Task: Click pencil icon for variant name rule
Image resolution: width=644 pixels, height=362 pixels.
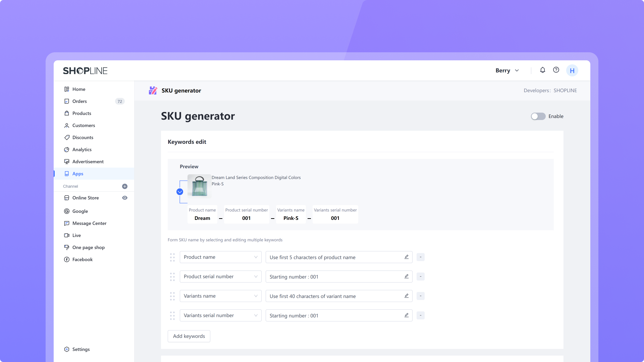Action: pos(406,296)
